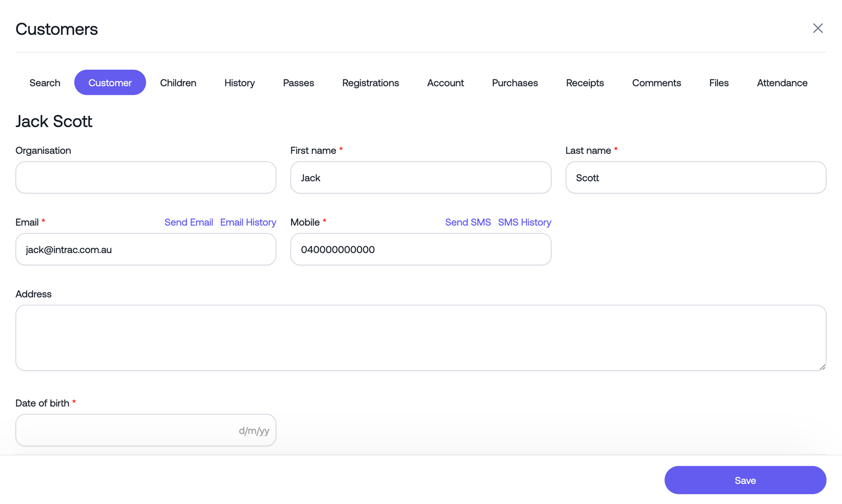Click inside the Organisation field
This screenshot has width=842, height=504.
click(x=145, y=177)
